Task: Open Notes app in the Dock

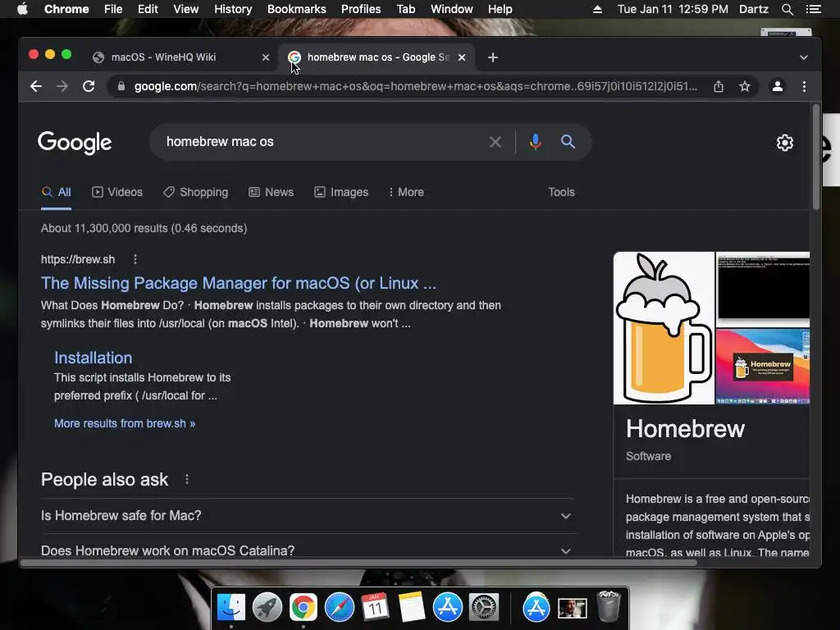Action: pyautogui.click(x=412, y=608)
